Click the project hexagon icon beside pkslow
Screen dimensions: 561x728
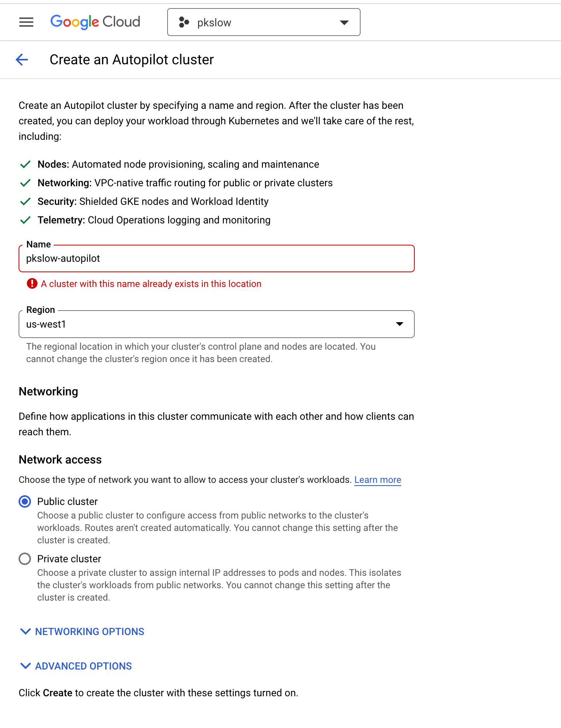point(184,22)
